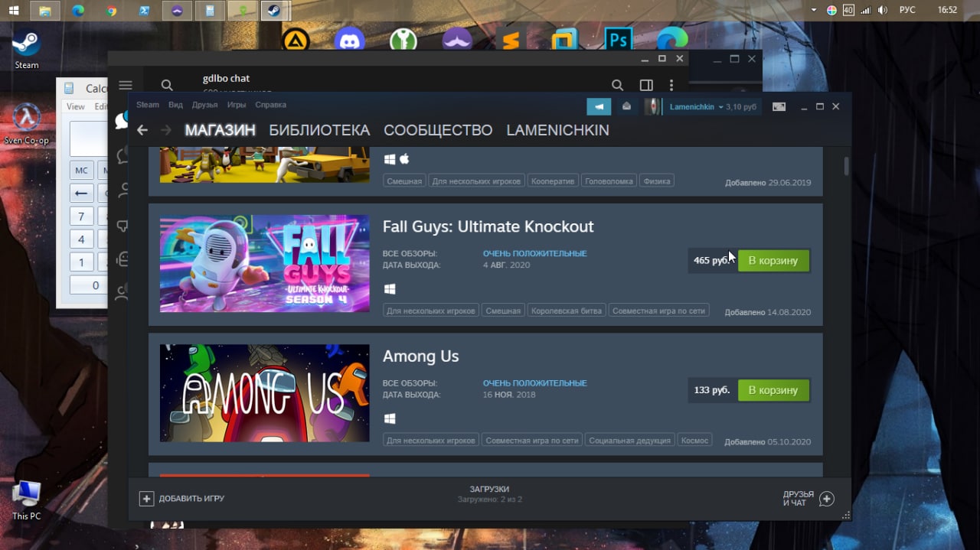Open the Вид menu
Image resolution: width=980 pixels, height=550 pixels.
pyautogui.click(x=175, y=105)
